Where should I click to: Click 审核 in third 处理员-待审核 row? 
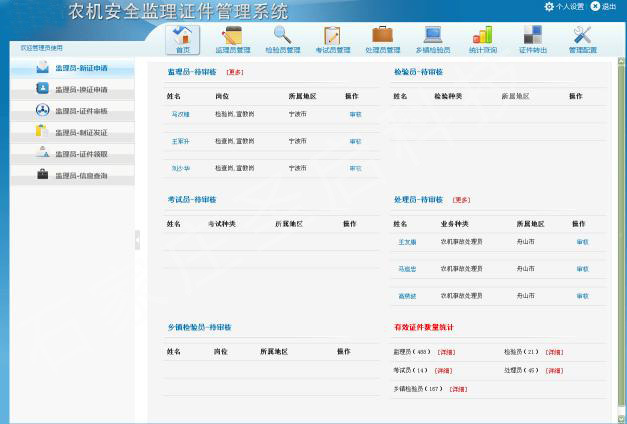click(x=582, y=296)
